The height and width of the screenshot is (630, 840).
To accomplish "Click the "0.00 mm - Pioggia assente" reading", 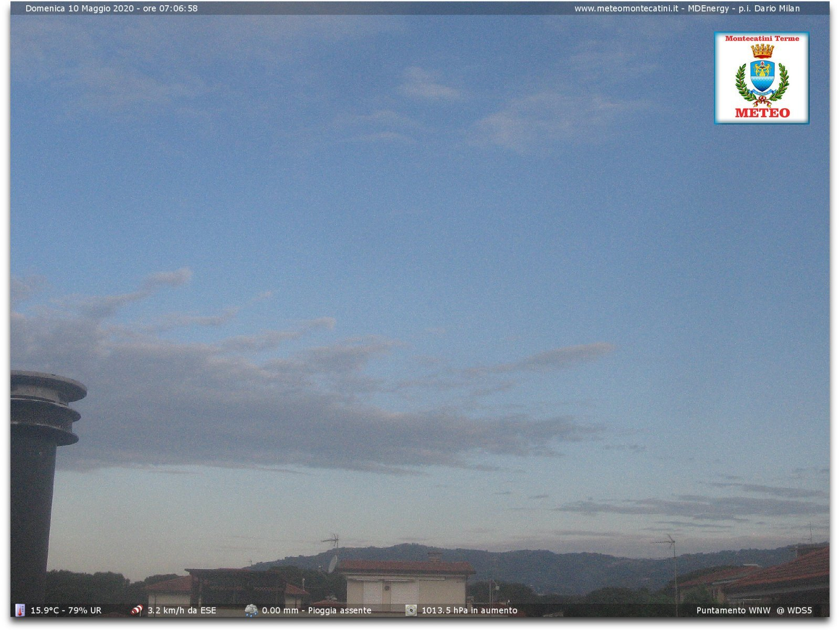I will pos(317,611).
